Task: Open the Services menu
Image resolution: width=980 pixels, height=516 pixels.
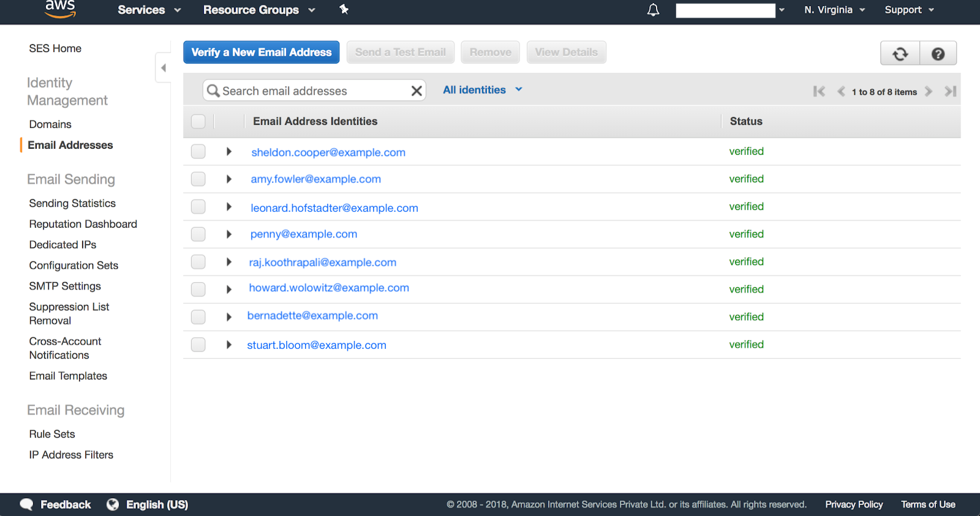Action: 149,10
